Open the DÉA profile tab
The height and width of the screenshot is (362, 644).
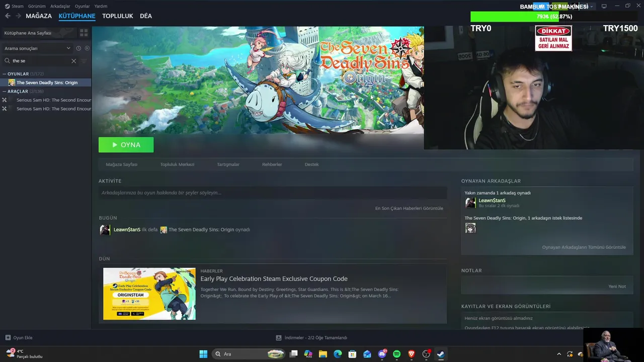[146, 16]
